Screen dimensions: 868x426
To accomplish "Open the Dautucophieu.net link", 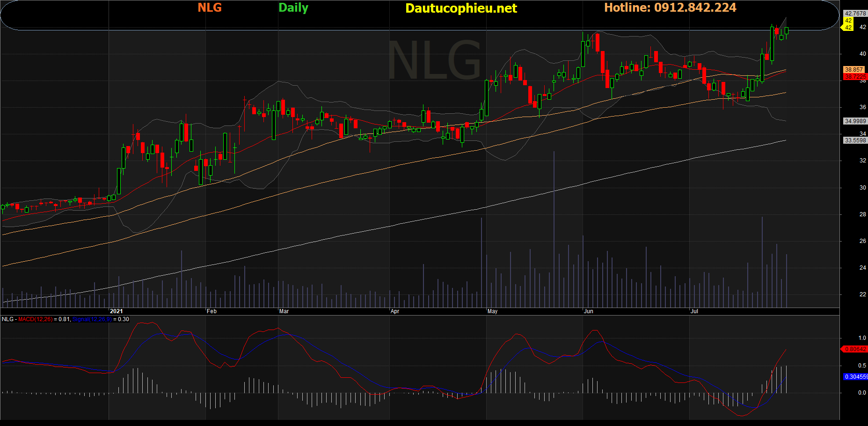I will 461,8.
